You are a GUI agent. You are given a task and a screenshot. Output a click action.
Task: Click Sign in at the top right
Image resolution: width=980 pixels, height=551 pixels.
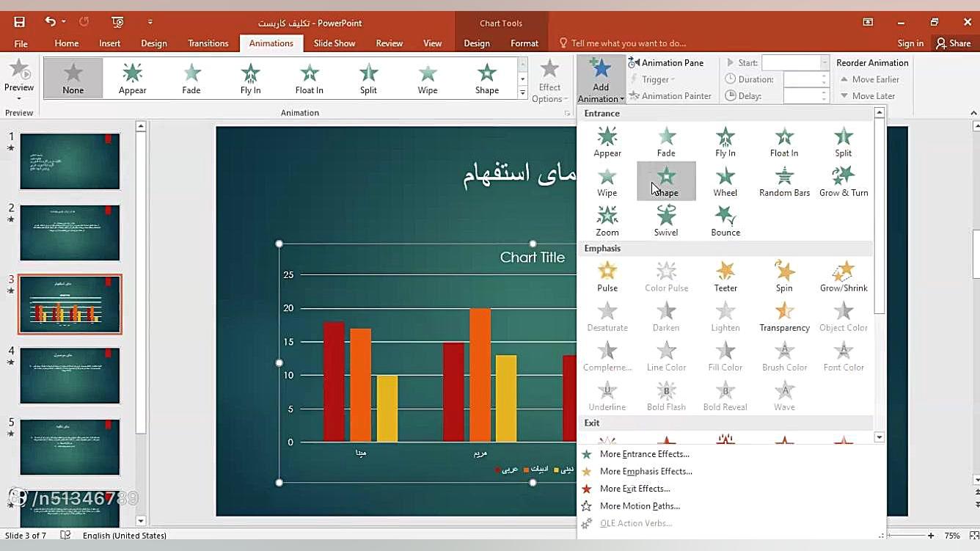point(910,43)
